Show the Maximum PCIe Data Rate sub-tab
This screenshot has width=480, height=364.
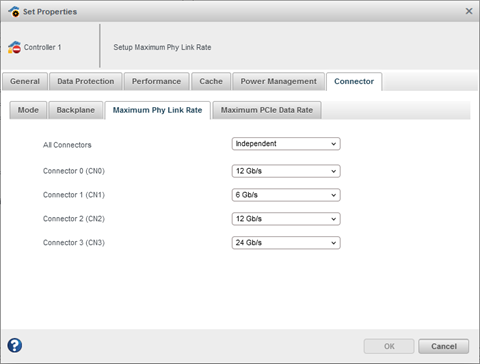click(x=267, y=110)
